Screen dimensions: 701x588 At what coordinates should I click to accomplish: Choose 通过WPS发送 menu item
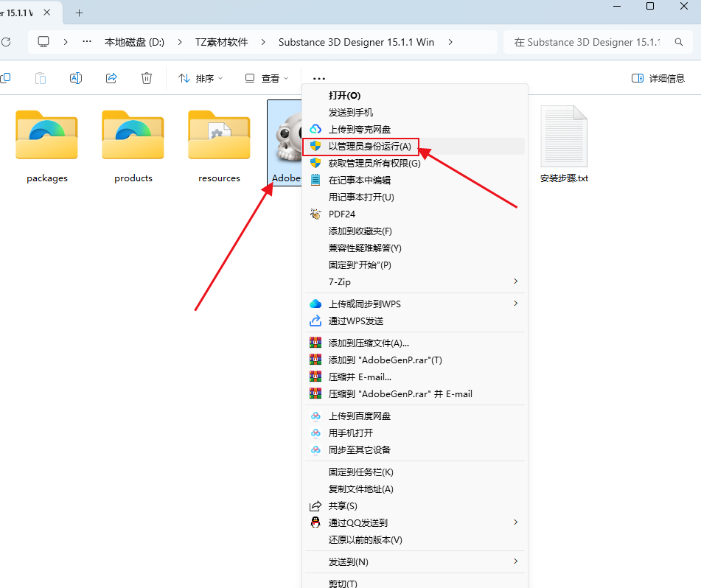[415, 321]
